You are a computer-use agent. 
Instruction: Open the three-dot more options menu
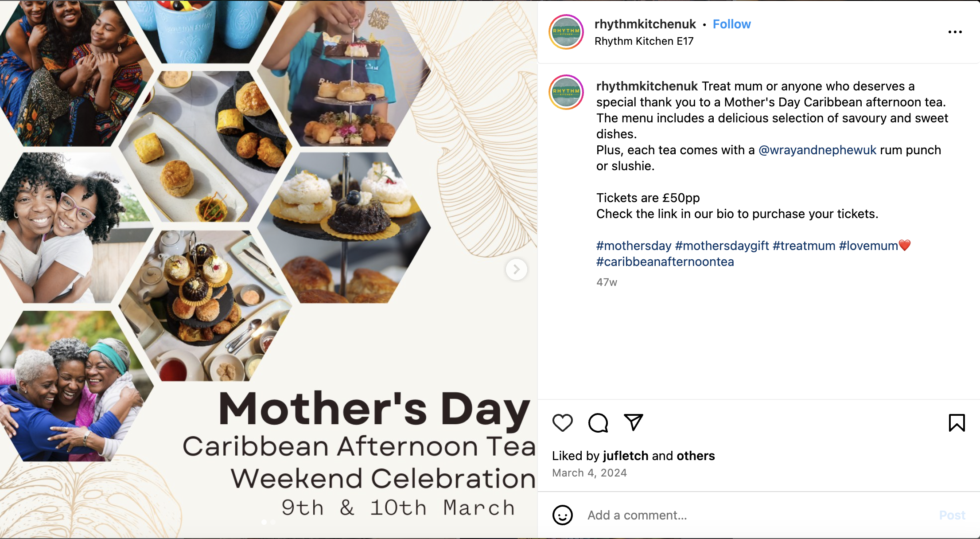pyautogui.click(x=955, y=32)
